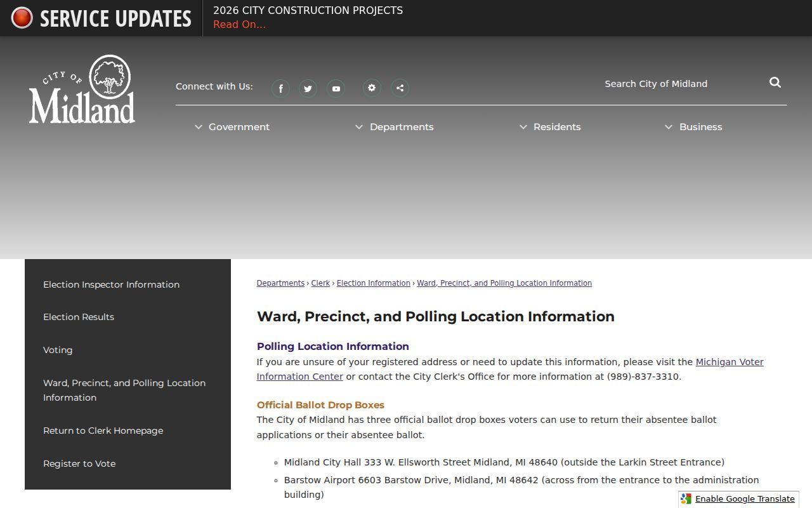Viewport: 812px width, 508px height.
Task: Click the share icon
Action: point(400,88)
